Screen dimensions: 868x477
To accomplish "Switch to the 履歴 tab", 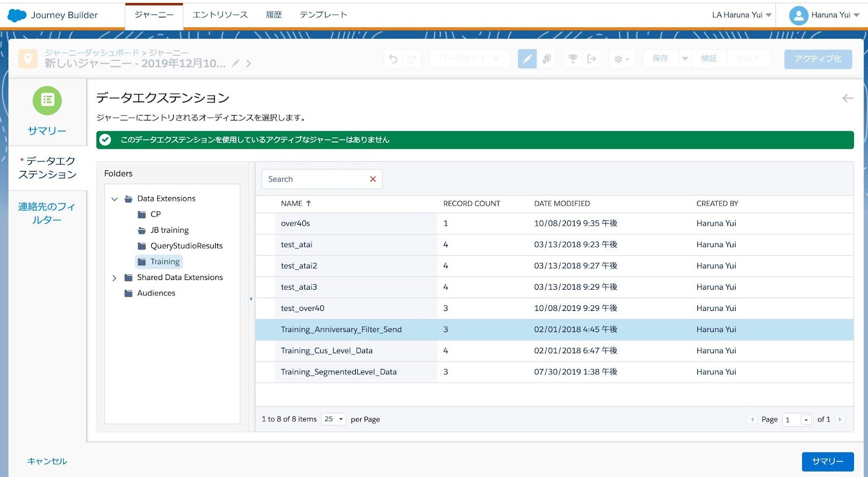I will 274,15.
